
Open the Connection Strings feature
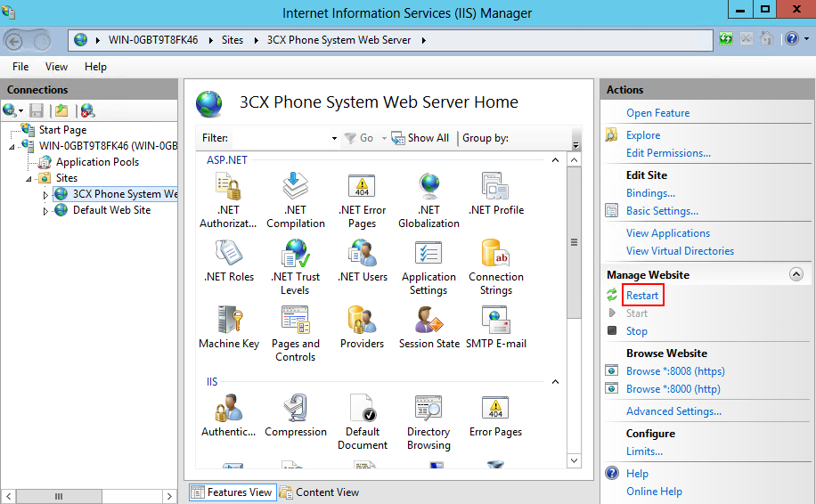[x=496, y=267]
